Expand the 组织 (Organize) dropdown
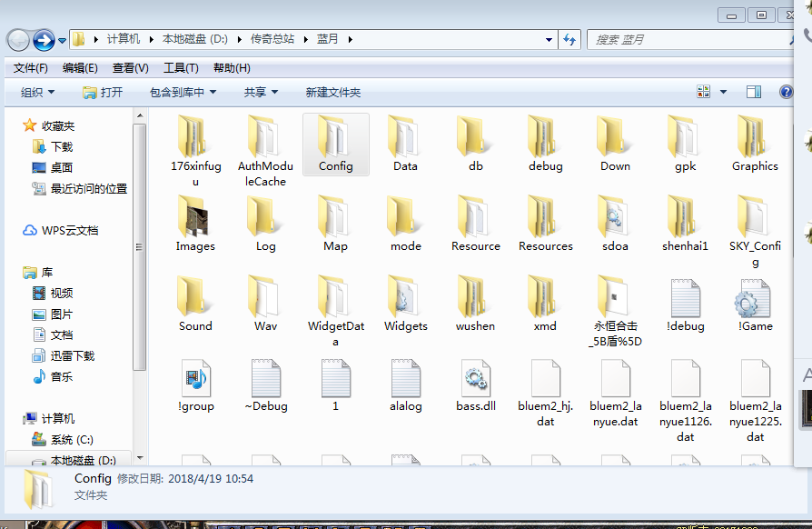 tap(37, 92)
